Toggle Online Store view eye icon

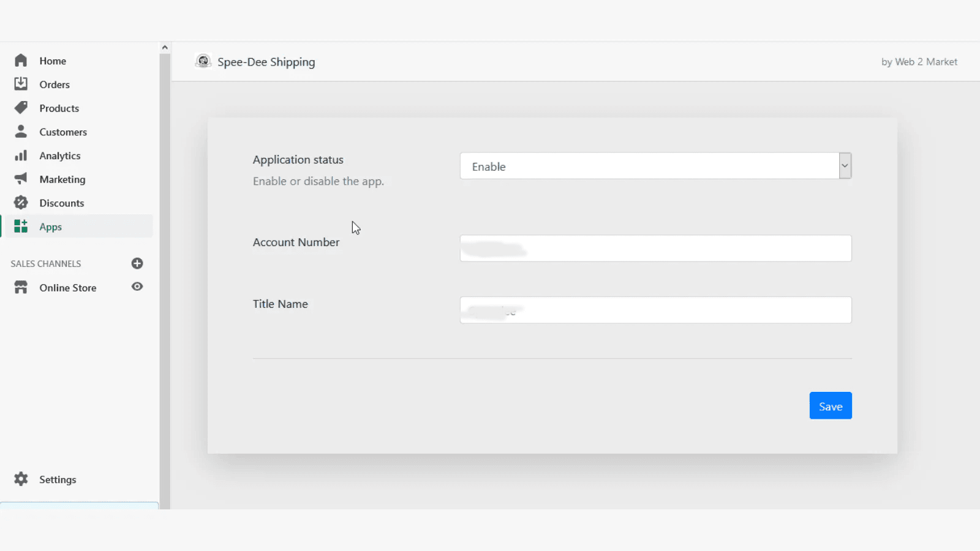coord(137,287)
